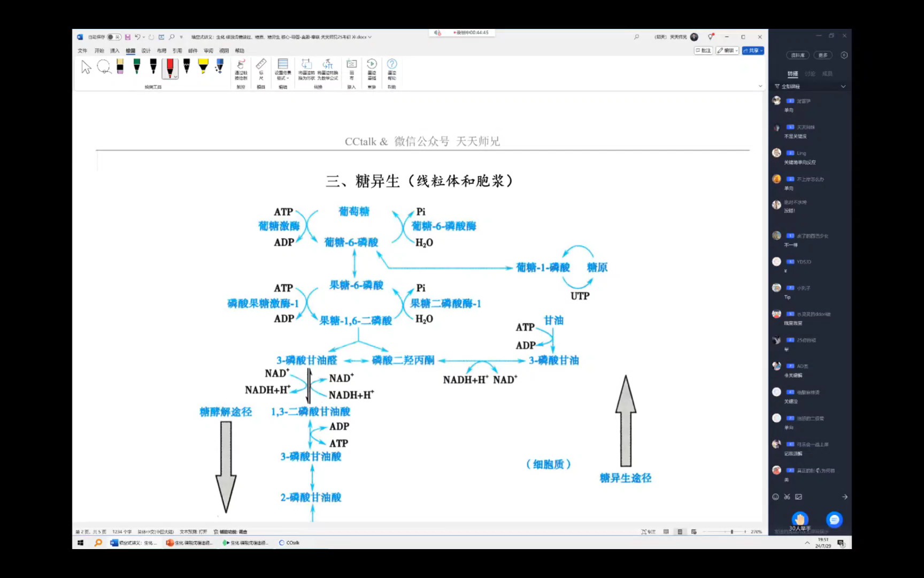Screen dimensions: 924x578
Task: Open CCtalk from the taskbar
Action: point(289,543)
